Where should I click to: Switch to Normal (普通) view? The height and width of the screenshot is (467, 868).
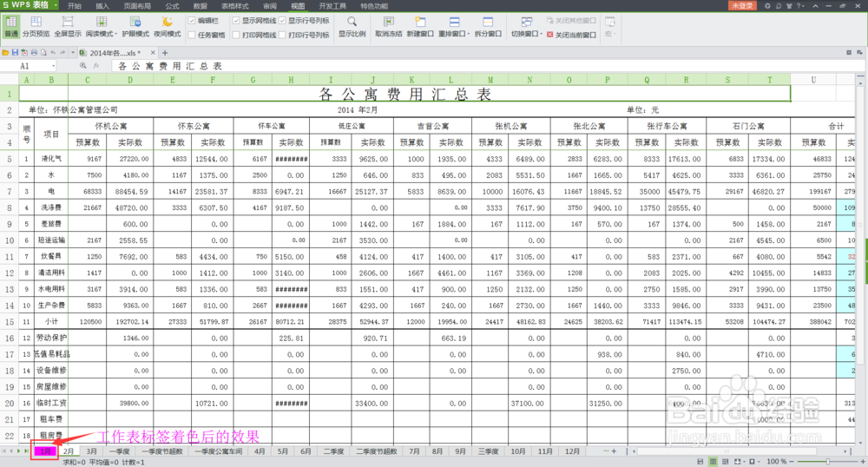11,26
